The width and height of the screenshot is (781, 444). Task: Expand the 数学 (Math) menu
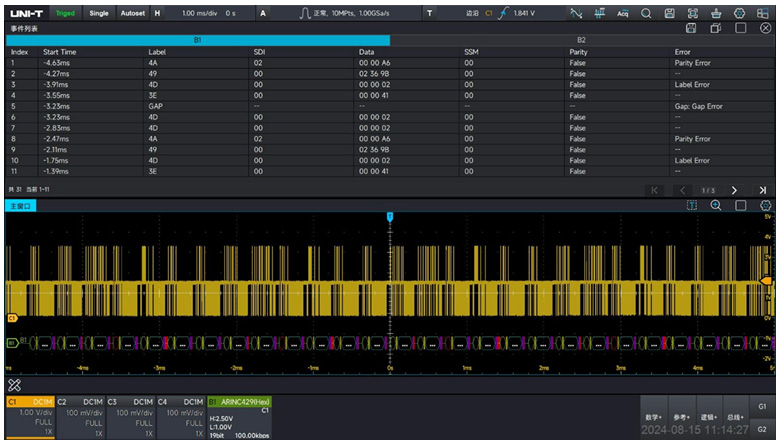(654, 417)
